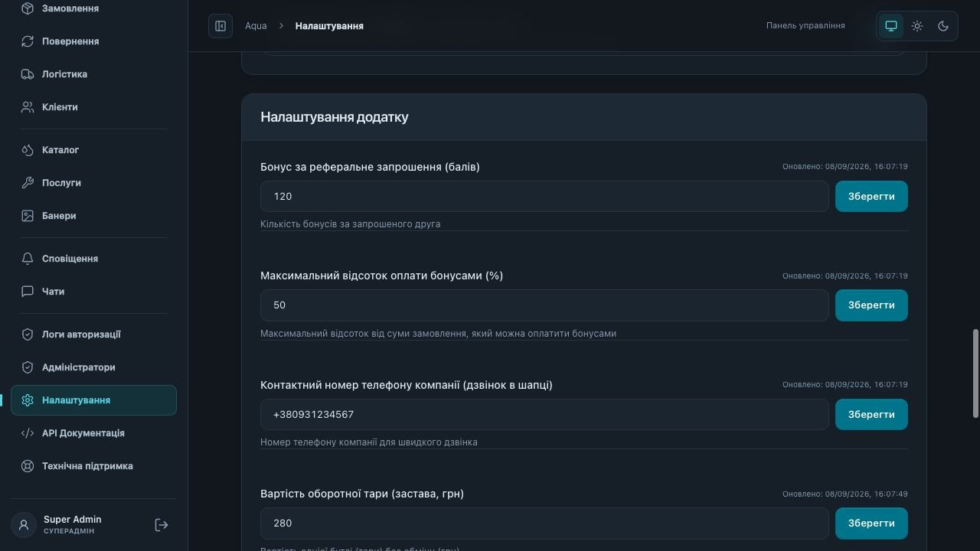
Task: Open the Замовлення menu item
Action: [x=93, y=8]
